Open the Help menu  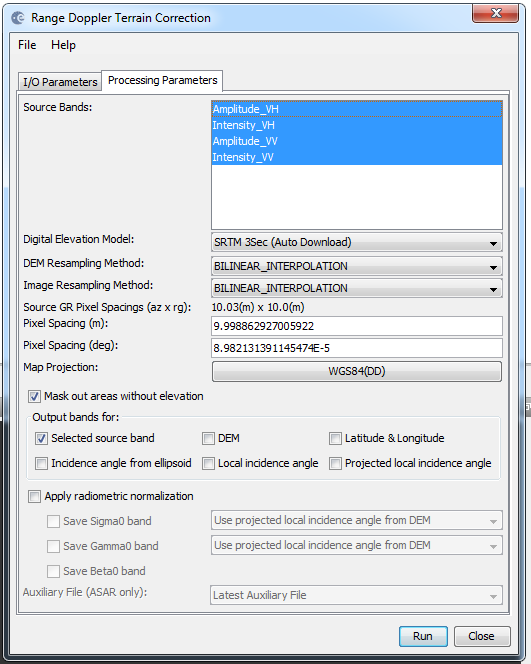pos(64,45)
